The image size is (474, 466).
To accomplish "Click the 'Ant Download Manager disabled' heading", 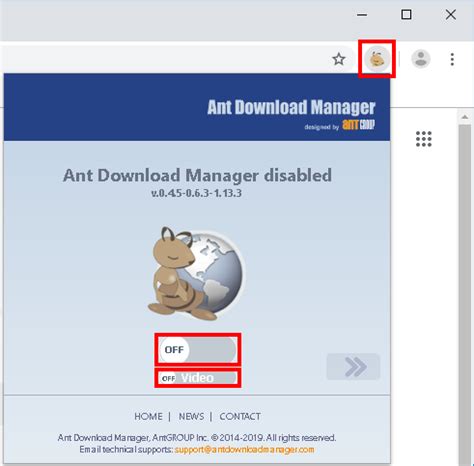I will (x=197, y=175).
